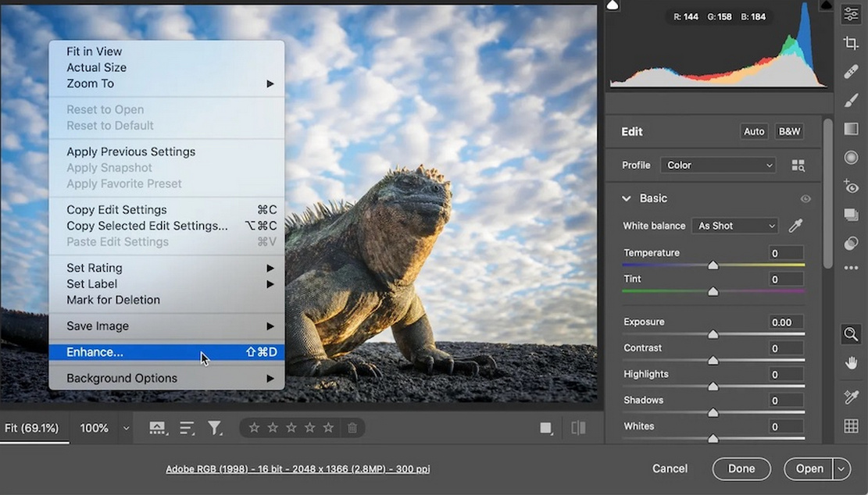Select the Zoom tool
The image size is (868, 495).
pyautogui.click(x=851, y=334)
